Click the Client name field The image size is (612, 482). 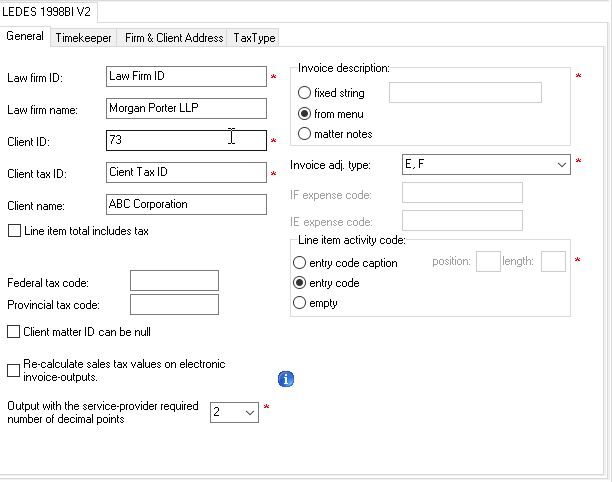pyautogui.click(x=186, y=205)
